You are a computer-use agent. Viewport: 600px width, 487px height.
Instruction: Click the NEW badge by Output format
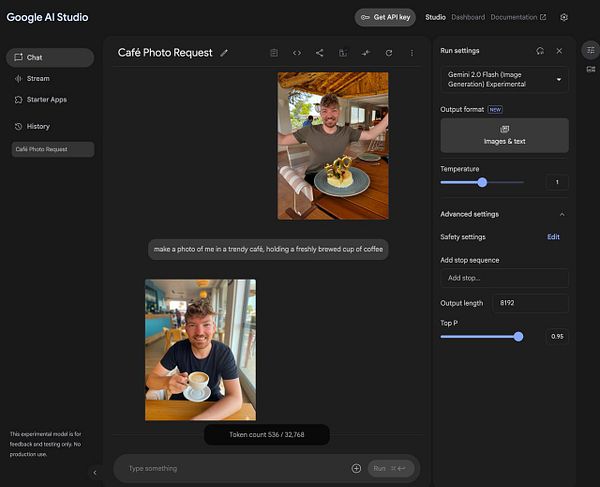pos(495,109)
